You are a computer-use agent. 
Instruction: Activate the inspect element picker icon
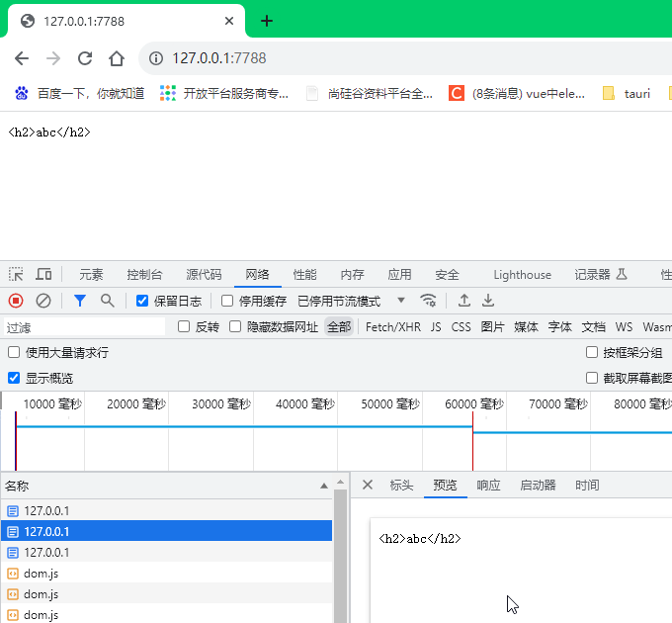16,274
